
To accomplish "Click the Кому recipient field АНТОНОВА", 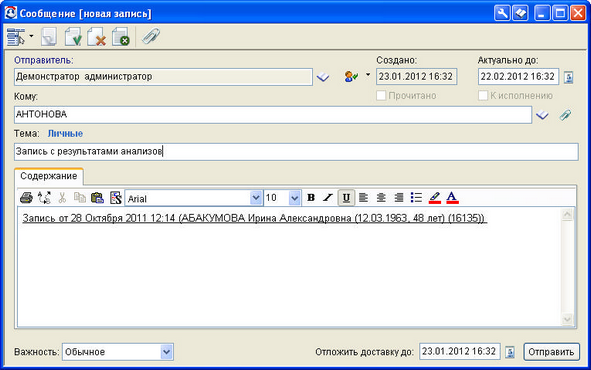I will 273,115.
